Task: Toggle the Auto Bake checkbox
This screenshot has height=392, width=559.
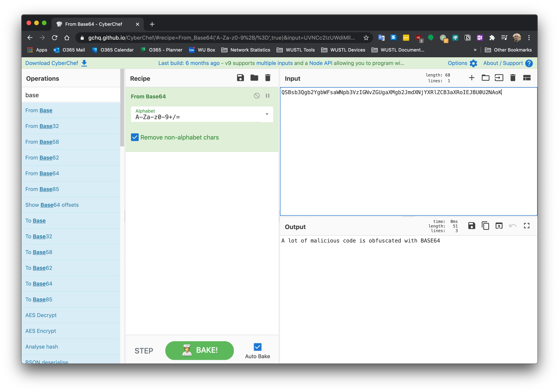Action: click(257, 347)
